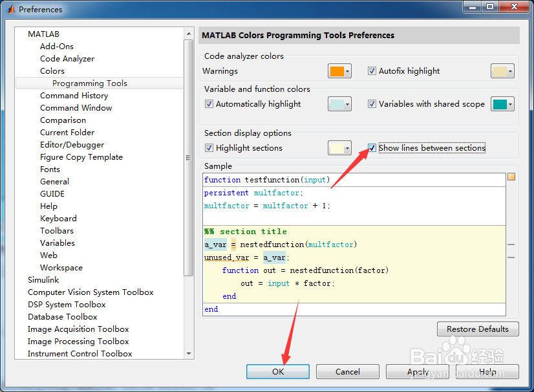The width and height of the screenshot is (534, 392).
Task: Click the pane splitter grip handle
Action: (187, 157)
